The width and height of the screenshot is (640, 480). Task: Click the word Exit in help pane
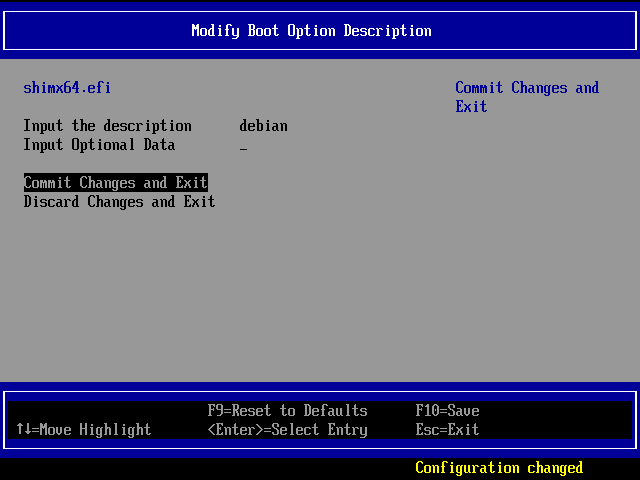[x=471, y=107]
